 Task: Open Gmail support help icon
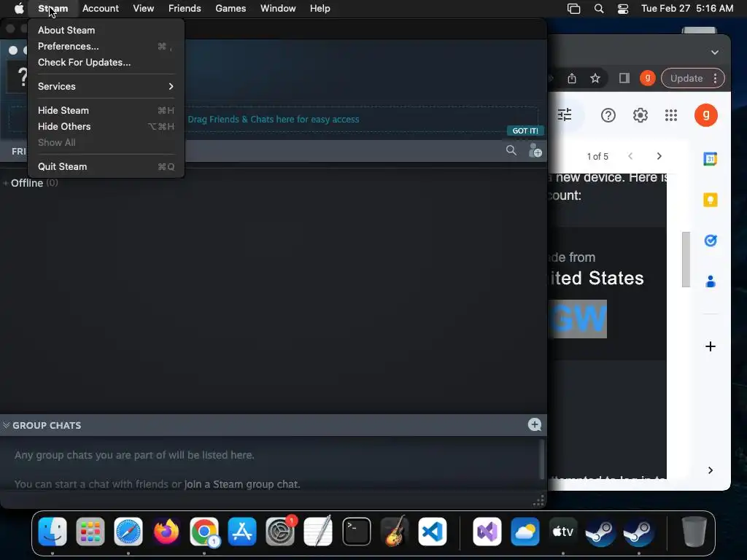pyautogui.click(x=608, y=115)
